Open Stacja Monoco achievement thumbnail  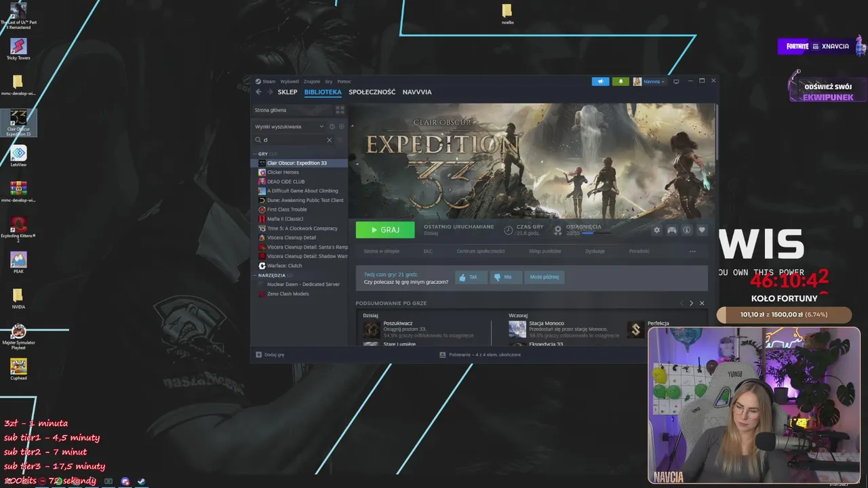[x=517, y=329]
